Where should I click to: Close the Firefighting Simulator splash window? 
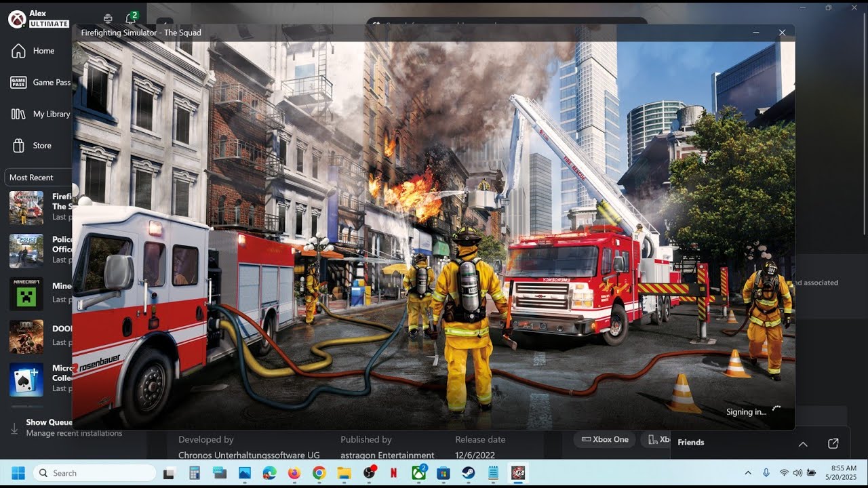click(782, 32)
